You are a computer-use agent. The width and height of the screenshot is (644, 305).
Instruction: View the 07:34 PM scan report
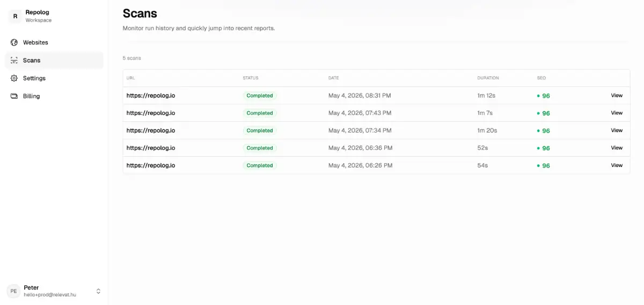coord(617,130)
